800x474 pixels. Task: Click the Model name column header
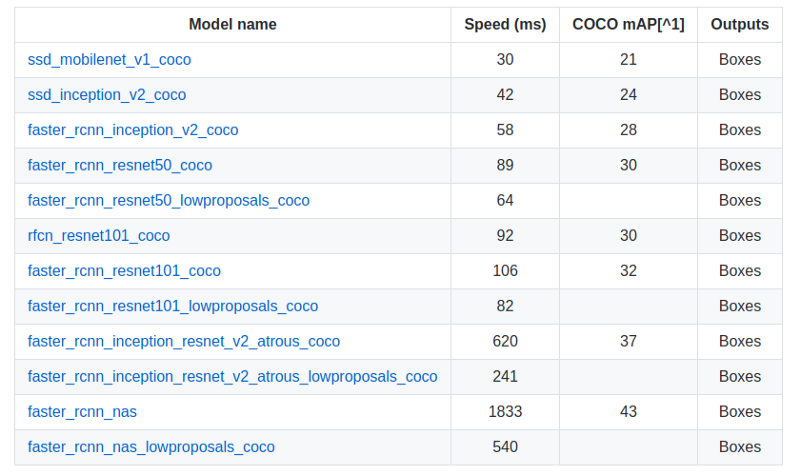233,24
